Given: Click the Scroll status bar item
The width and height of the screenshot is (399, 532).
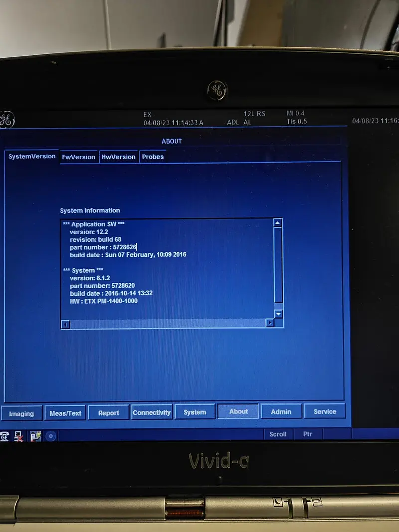Looking at the screenshot, I should (278, 434).
